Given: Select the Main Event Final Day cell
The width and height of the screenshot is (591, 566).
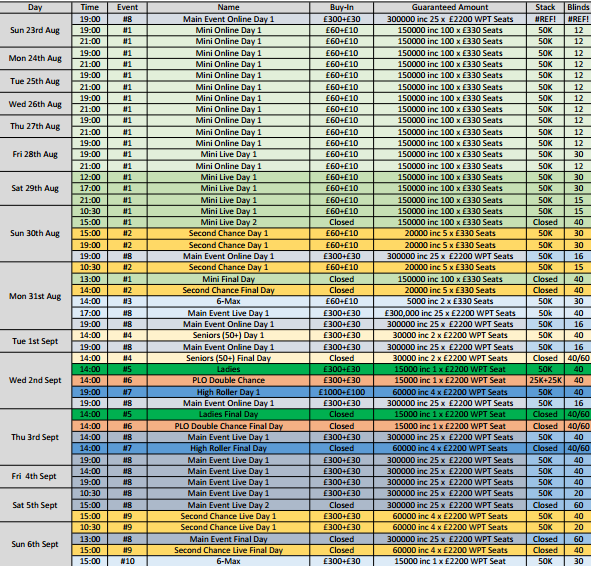Looking at the screenshot, I should pyautogui.click(x=228, y=539).
